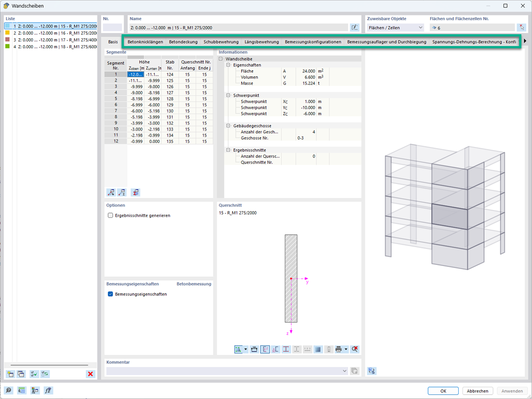The width and height of the screenshot is (532, 399).
Task: Click the view settings icon below 3D preview
Action: click(x=371, y=371)
